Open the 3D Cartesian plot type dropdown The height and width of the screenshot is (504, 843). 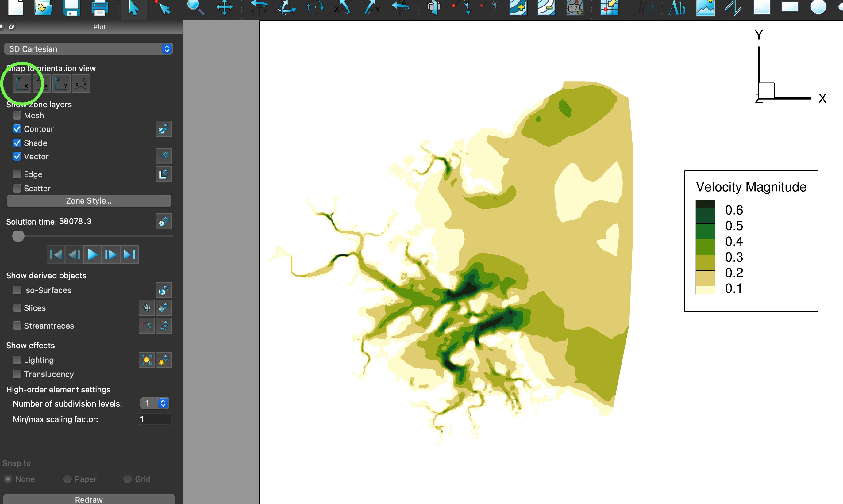point(88,49)
